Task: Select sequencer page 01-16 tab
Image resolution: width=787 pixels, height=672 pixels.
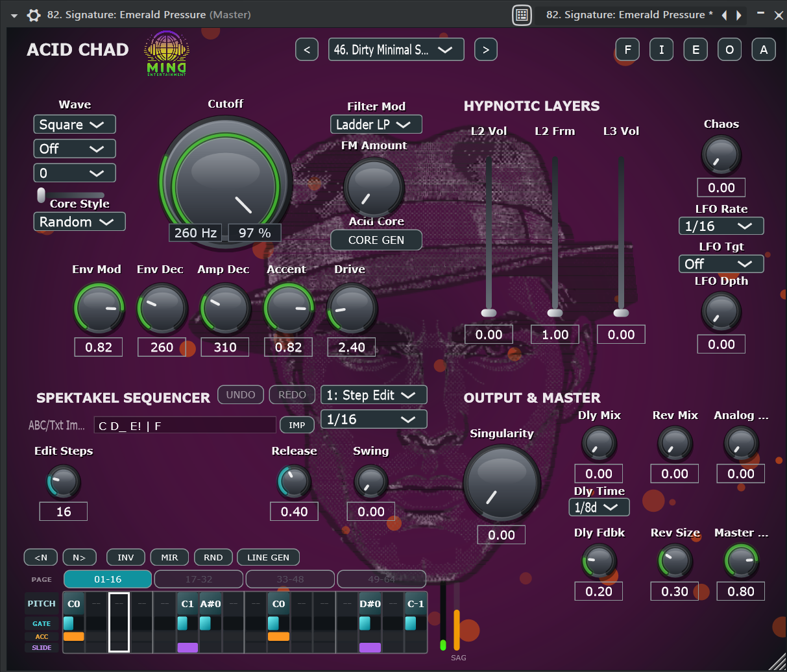Action: [x=108, y=579]
